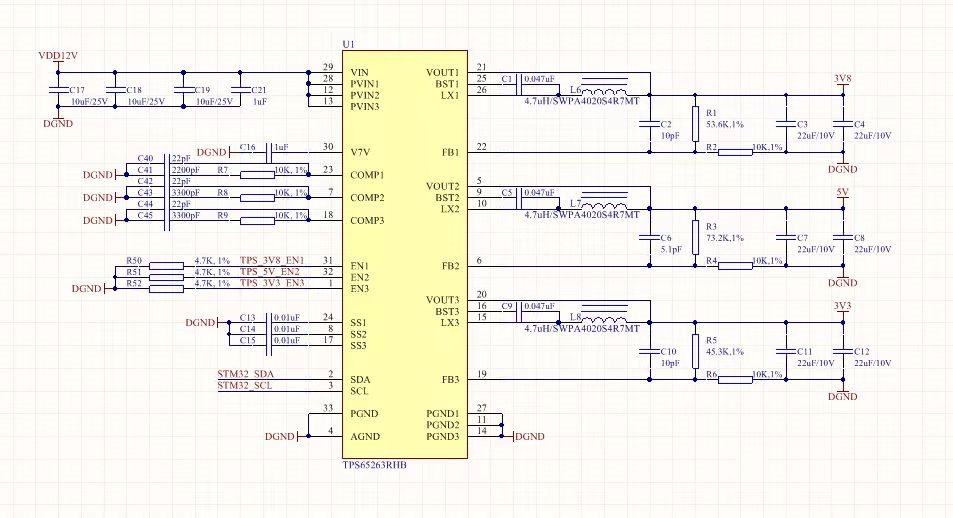This screenshot has height=518, width=953.
Task: Click inductor L6 coil symbol
Action: [x=604, y=86]
